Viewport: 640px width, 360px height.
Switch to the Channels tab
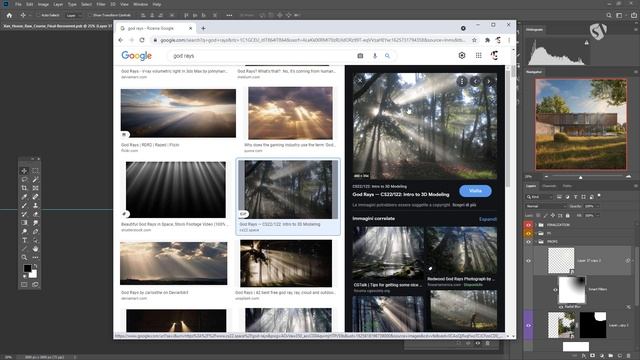point(549,186)
